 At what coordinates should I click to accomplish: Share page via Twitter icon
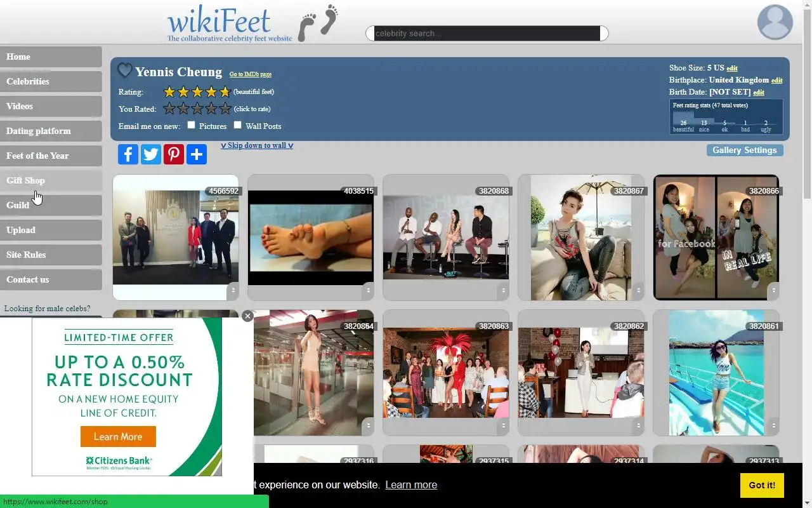[x=151, y=154]
